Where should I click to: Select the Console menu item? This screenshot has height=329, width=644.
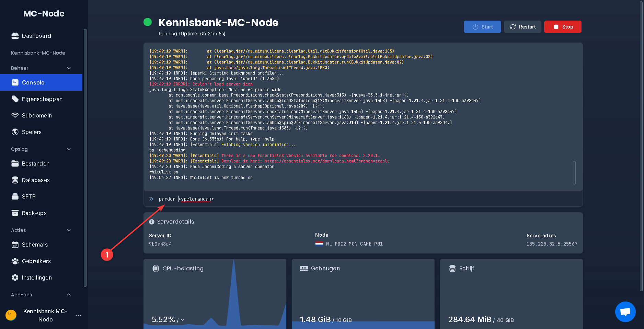pos(41,82)
